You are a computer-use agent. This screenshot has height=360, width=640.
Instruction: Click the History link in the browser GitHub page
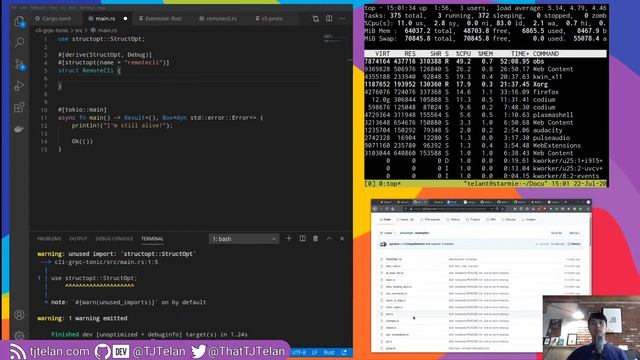[574, 244]
